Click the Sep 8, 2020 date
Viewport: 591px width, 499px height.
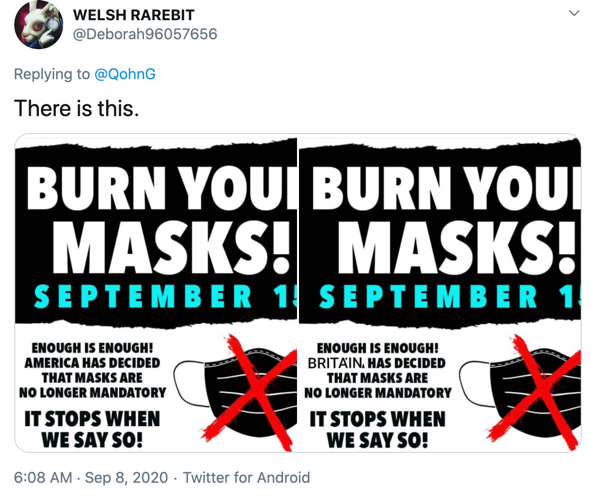pyautogui.click(x=126, y=478)
